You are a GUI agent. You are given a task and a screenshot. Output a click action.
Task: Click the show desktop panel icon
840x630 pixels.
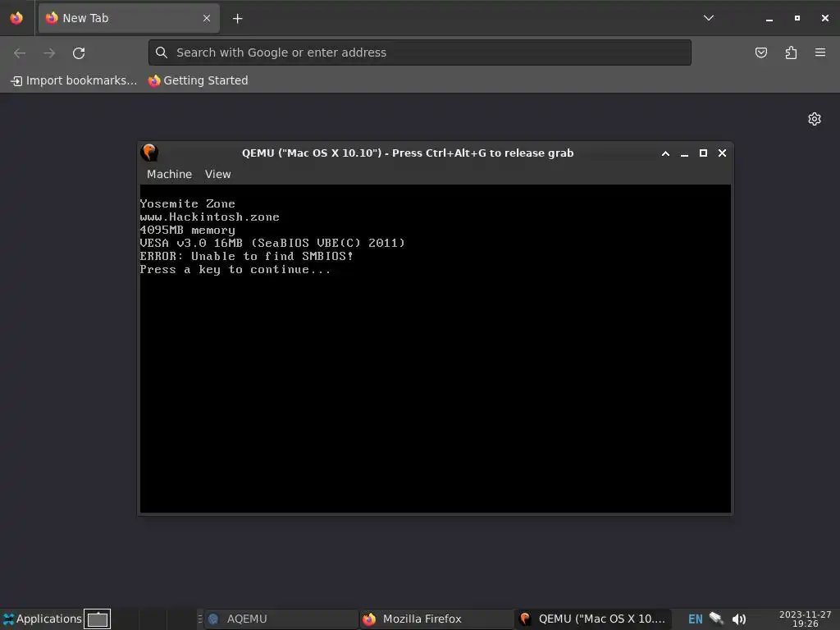[98, 619]
